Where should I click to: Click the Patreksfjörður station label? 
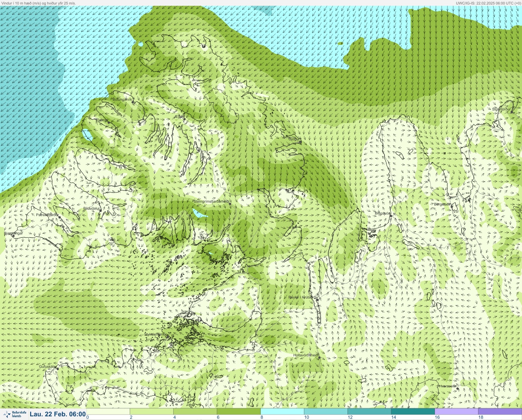click(47, 214)
